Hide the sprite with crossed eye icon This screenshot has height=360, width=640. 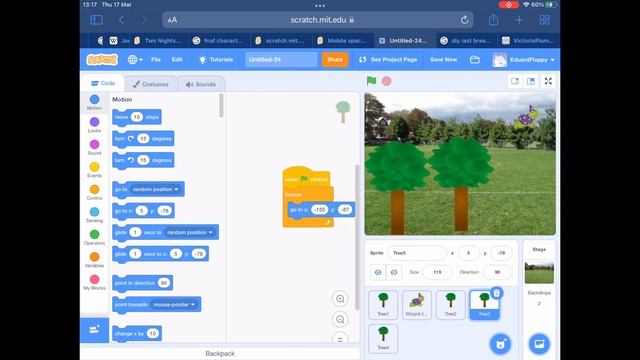point(394,272)
